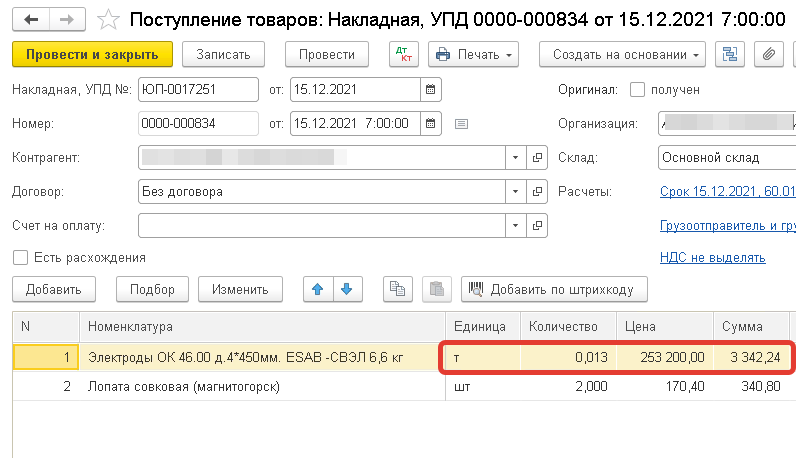Open the document structure icon button
Viewport: 796px width, 458px height.
click(729, 54)
